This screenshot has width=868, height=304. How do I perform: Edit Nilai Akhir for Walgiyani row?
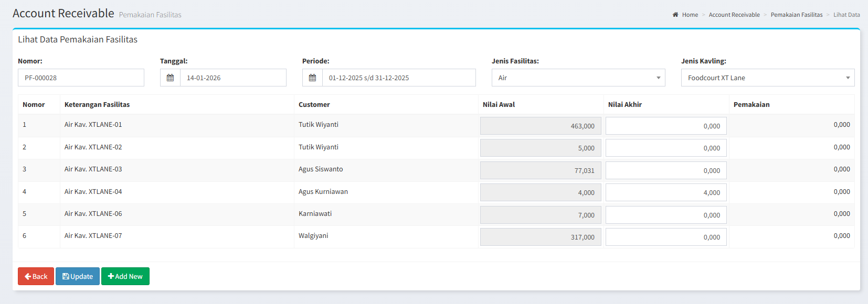[x=665, y=237]
